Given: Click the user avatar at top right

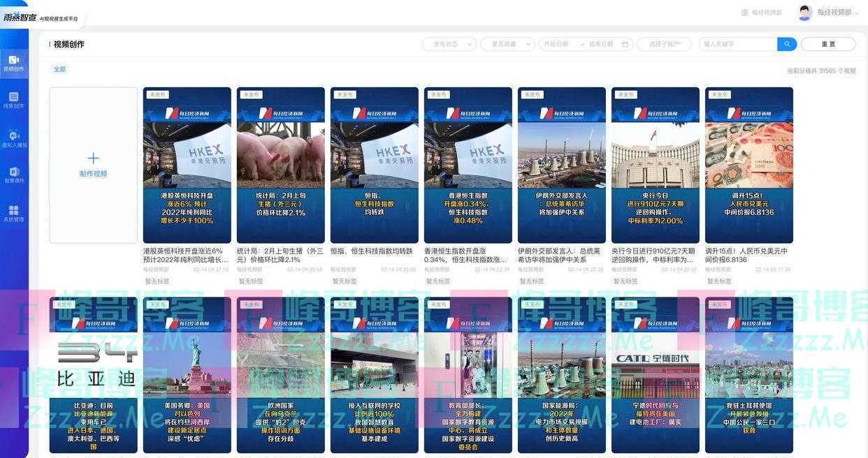Looking at the screenshot, I should point(804,13).
